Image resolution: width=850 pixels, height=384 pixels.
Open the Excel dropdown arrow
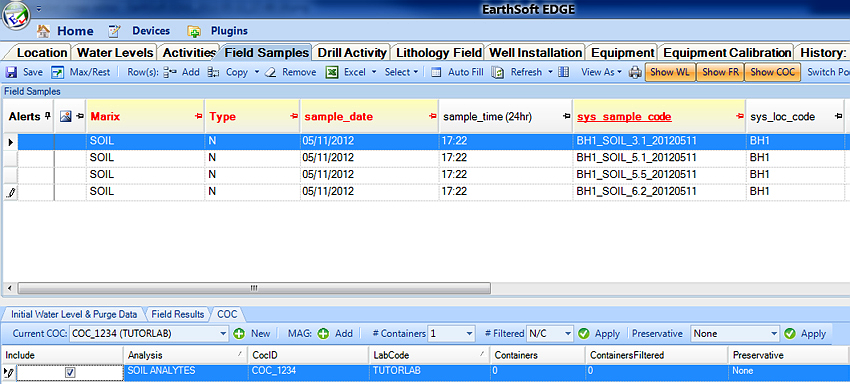[x=374, y=72]
